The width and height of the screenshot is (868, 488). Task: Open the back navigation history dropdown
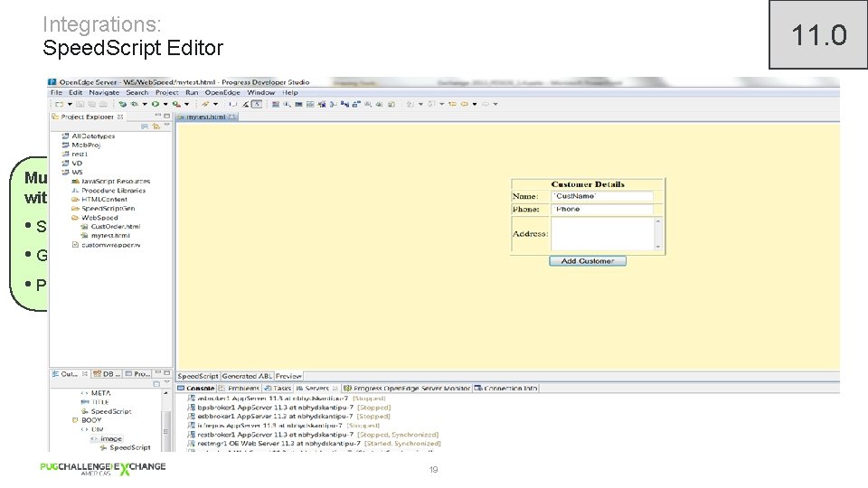point(475,104)
